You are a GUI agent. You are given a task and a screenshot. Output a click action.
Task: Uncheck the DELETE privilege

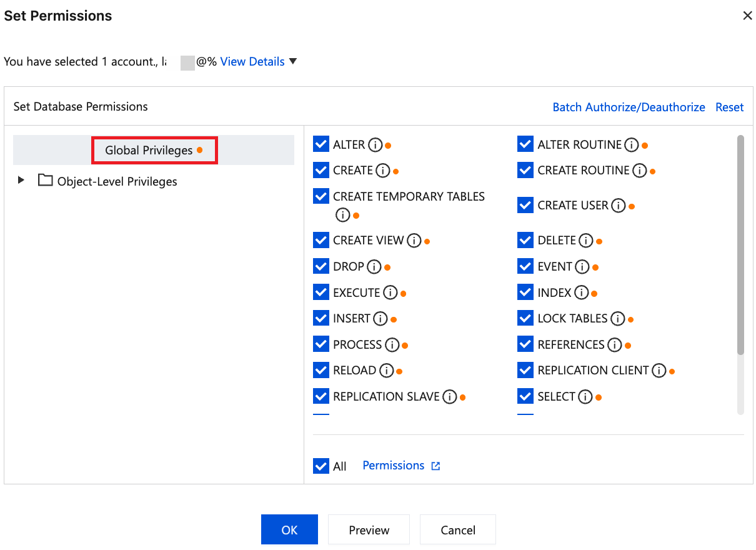525,241
